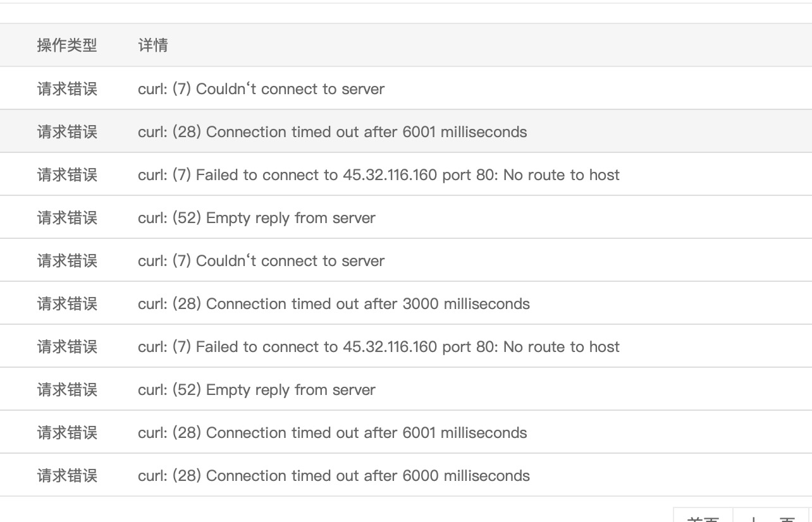Select the first "No route to host" detail

378,175
